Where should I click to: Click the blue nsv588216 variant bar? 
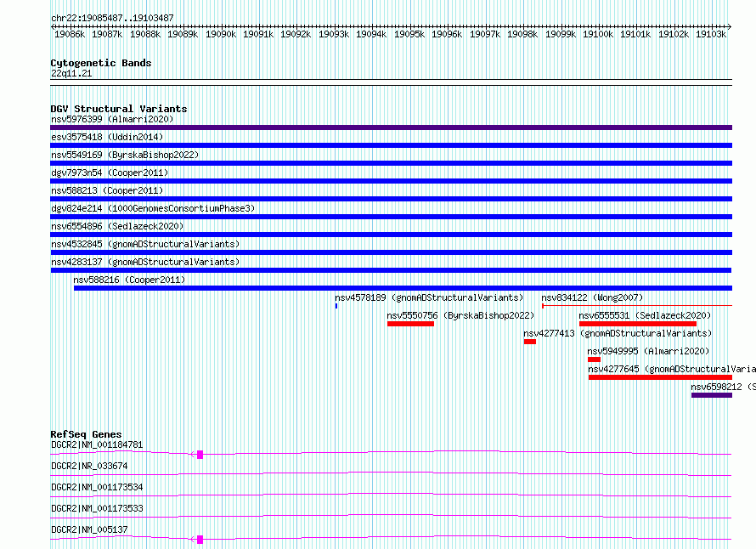(403, 288)
